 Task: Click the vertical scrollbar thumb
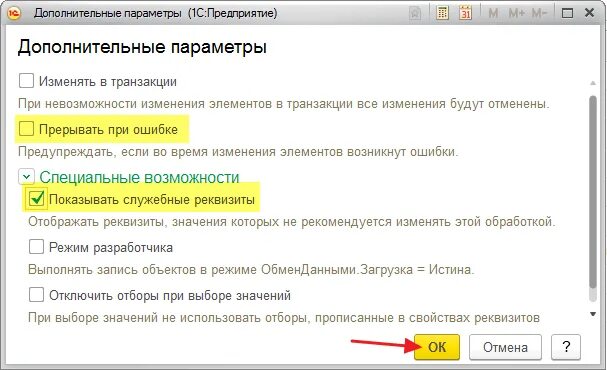[x=593, y=192]
